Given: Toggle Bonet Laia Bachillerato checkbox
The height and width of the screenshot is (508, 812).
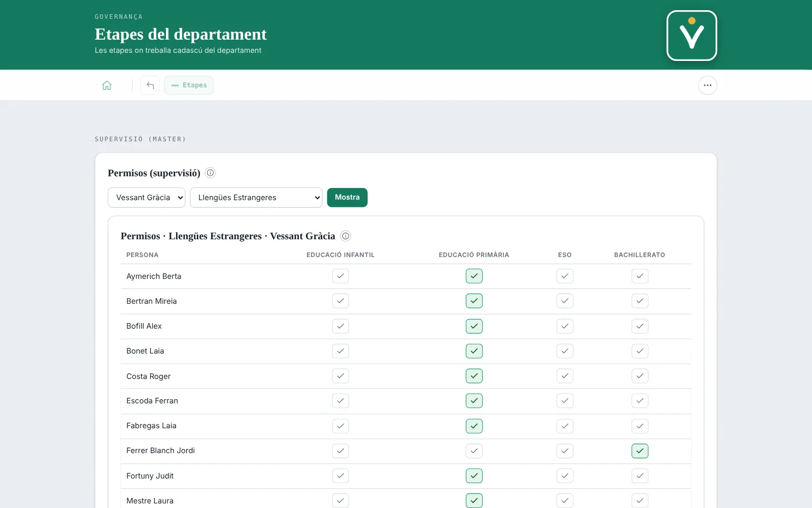Looking at the screenshot, I should [x=640, y=351].
